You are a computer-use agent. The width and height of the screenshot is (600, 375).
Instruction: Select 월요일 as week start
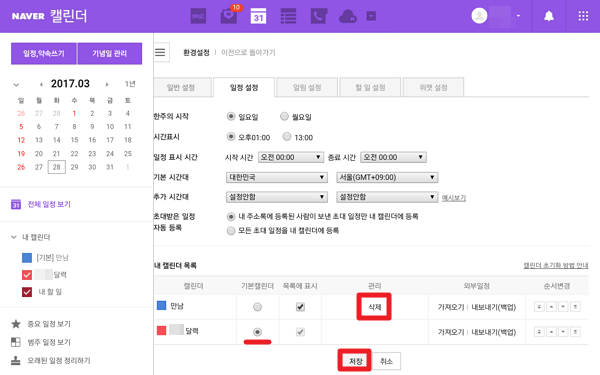[284, 116]
